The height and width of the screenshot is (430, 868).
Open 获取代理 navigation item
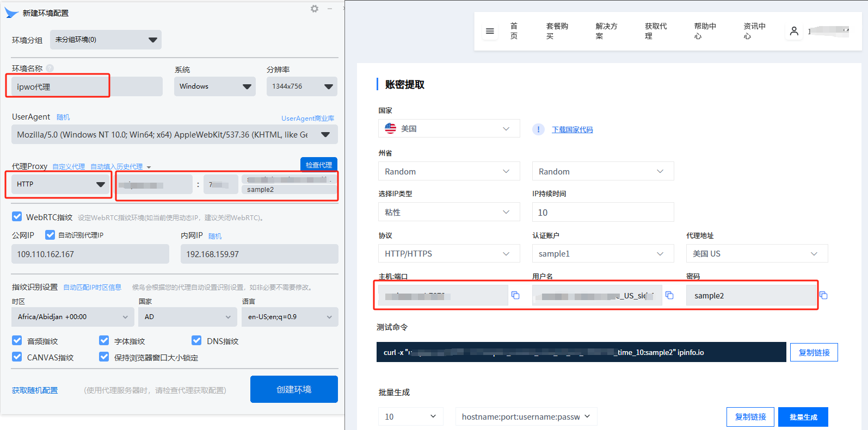pyautogui.click(x=656, y=31)
